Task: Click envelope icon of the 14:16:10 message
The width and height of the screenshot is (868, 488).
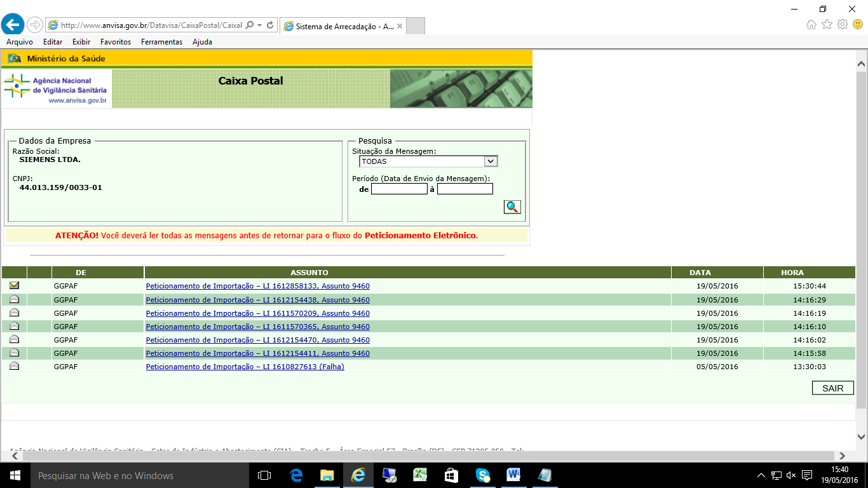Action: pyautogui.click(x=14, y=326)
